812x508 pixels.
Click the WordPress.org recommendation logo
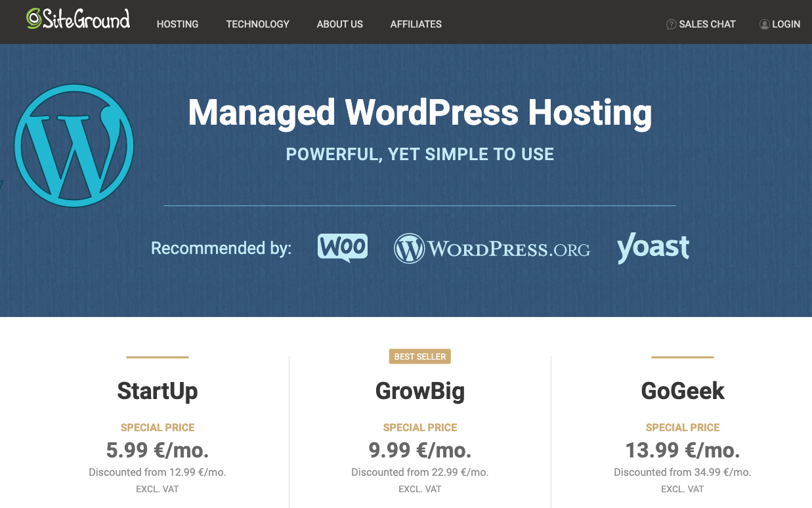point(491,248)
